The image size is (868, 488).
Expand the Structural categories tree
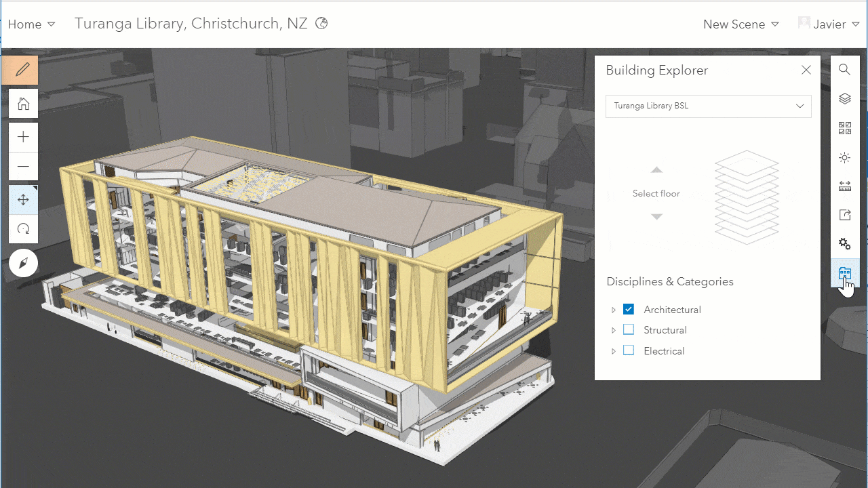tap(613, 330)
